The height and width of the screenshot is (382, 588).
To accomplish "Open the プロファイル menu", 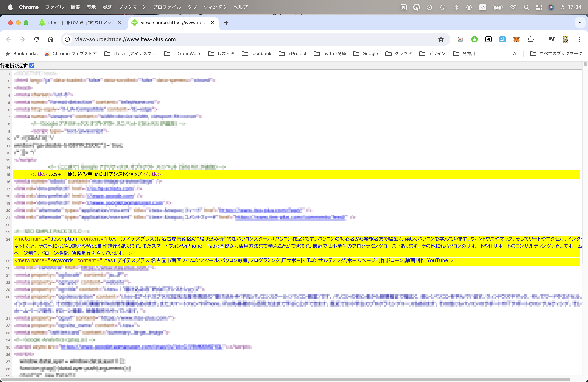I will point(167,7).
